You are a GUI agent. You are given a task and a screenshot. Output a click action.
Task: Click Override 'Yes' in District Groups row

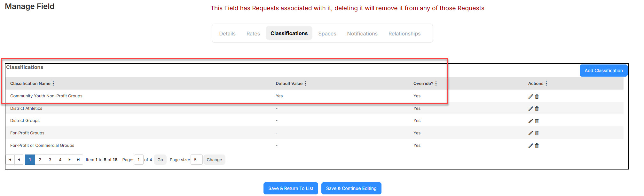(417, 120)
